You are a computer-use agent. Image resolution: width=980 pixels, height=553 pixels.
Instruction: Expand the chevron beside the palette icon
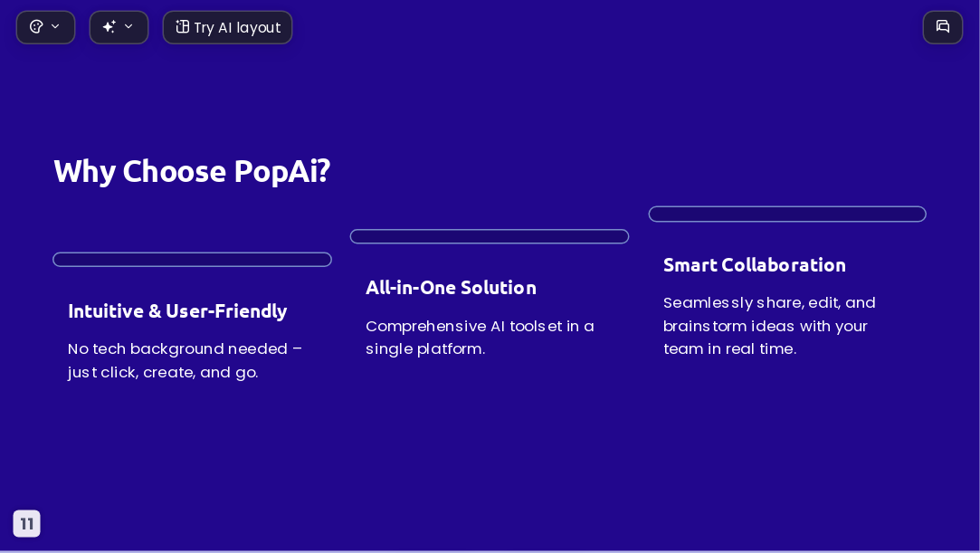click(55, 26)
